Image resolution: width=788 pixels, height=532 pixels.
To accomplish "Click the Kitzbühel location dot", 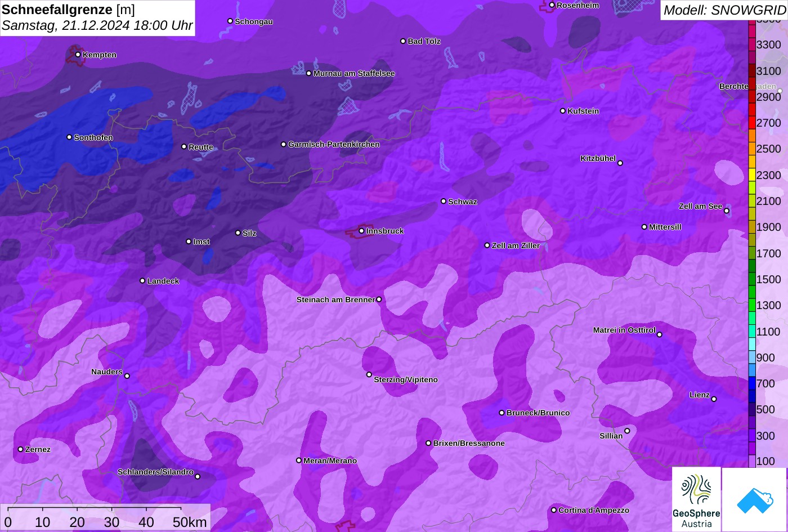I will [x=620, y=163].
